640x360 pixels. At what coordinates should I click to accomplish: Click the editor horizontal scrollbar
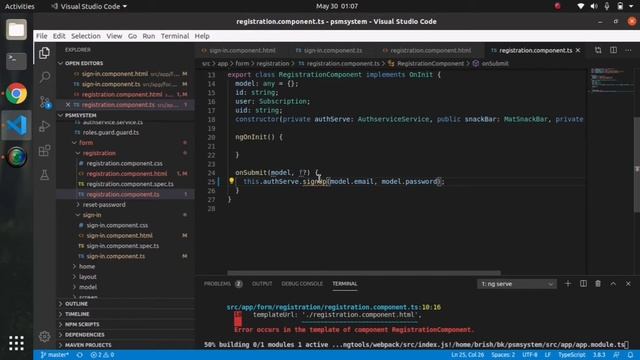(364, 273)
